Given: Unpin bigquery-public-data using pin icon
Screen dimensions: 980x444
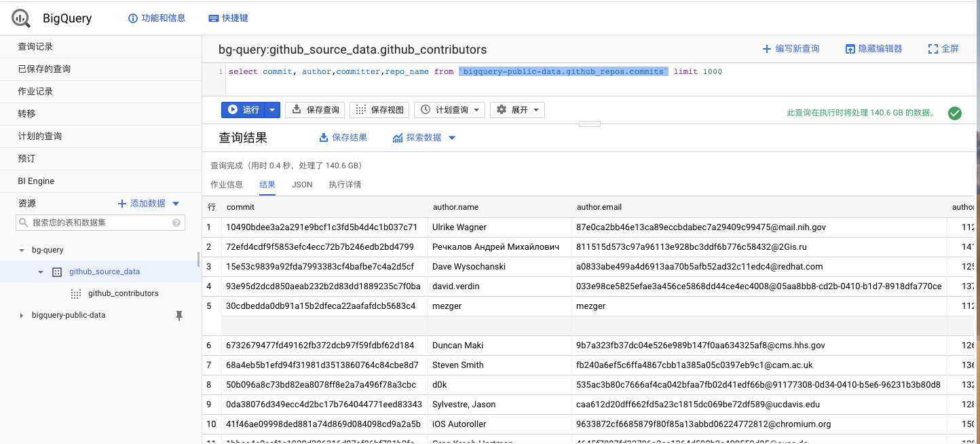Looking at the screenshot, I should (179, 316).
